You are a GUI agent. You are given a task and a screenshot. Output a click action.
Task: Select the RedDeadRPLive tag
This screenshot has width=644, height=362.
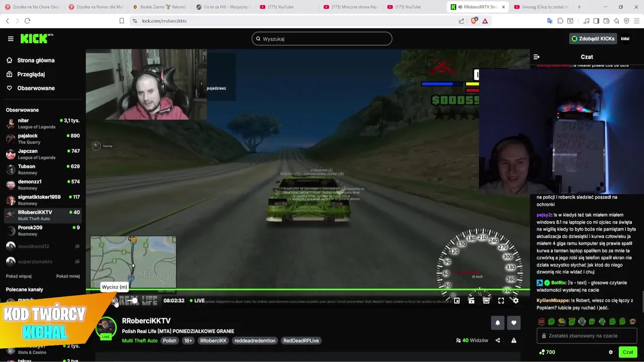point(301,340)
